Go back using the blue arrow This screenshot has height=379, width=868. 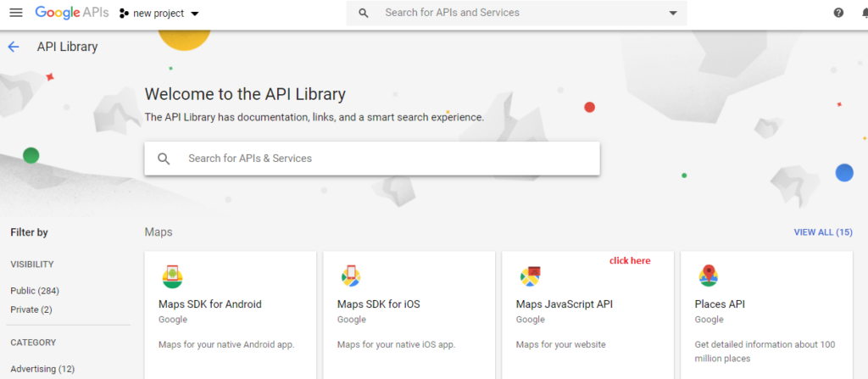click(14, 47)
